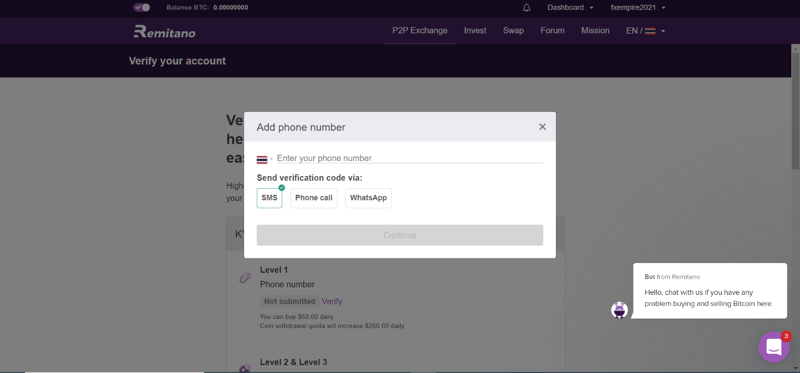800x373 pixels.
Task: Open the bot chat message popup
Action: (x=710, y=291)
